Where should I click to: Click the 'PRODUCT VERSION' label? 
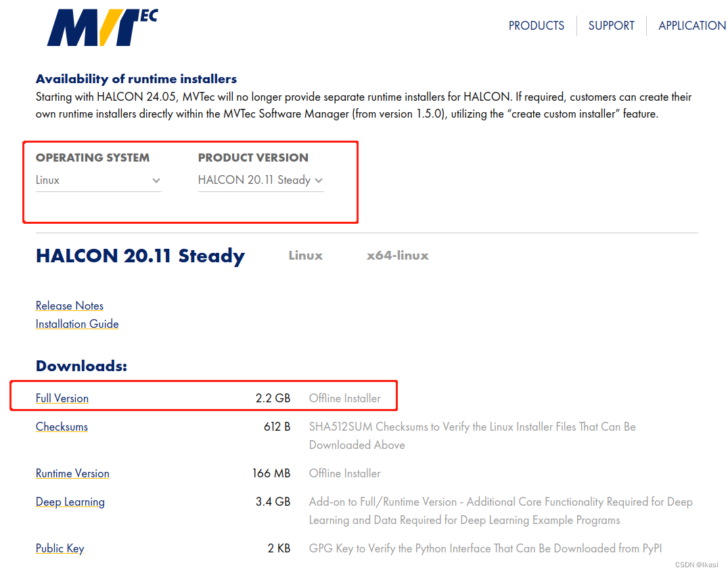(x=253, y=158)
